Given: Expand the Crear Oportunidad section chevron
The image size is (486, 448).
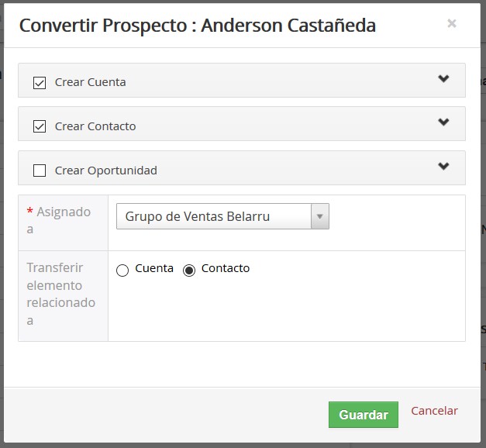Looking at the screenshot, I should pos(443,167).
